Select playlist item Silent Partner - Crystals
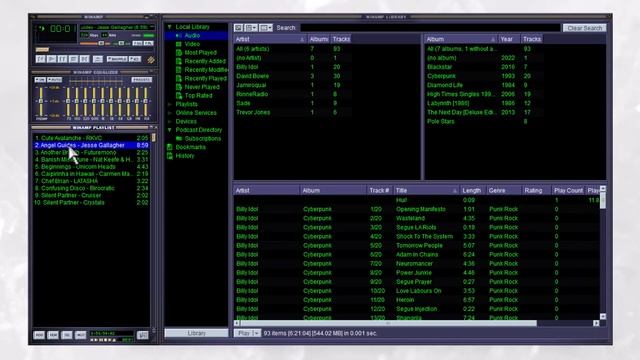Viewport: 640px width, 360px height. [91, 202]
